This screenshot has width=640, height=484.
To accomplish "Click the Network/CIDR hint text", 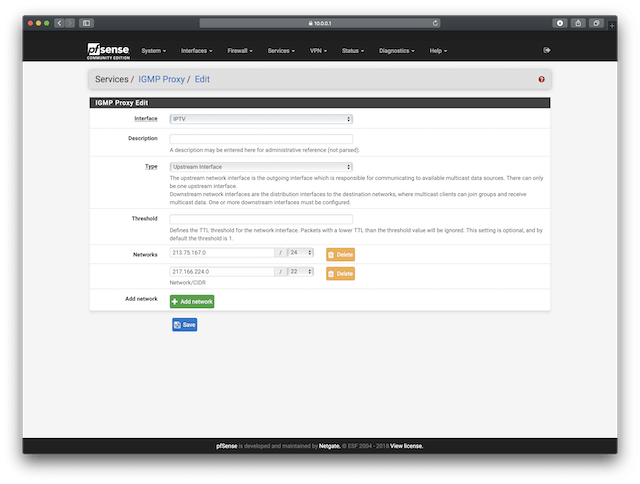I will [x=188, y=282].
